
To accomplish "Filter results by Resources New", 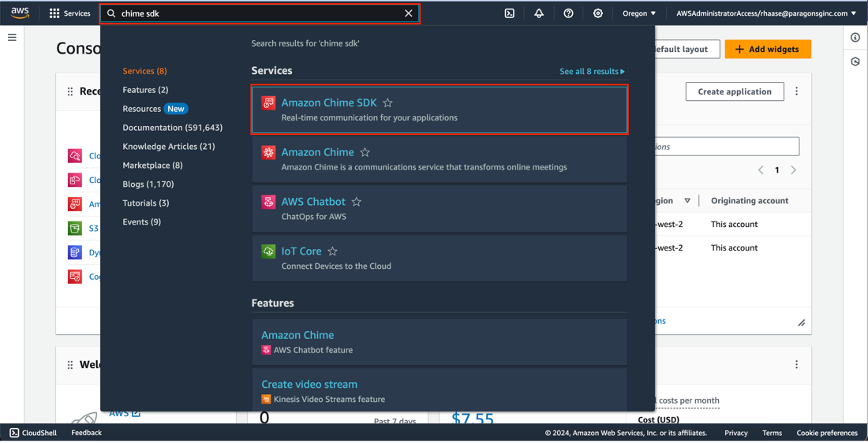I will (155, 109).
